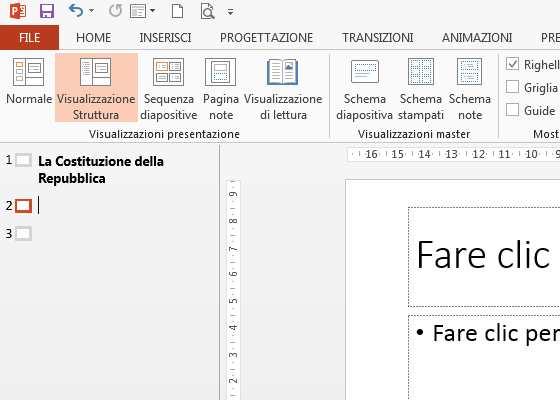Select slide 3 thumbnail in the outline
Viewport: 560px width, 400px height.
coord(24,234)
